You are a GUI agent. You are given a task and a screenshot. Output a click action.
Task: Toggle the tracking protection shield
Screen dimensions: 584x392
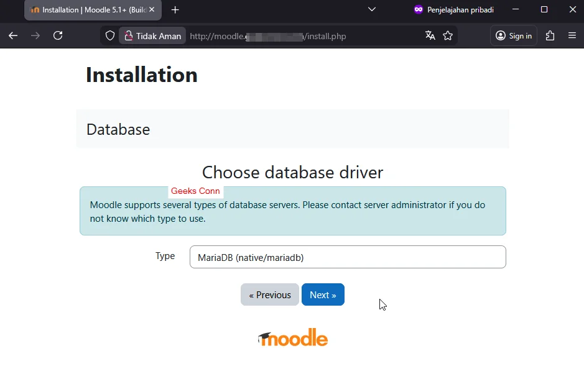[109, 35]
